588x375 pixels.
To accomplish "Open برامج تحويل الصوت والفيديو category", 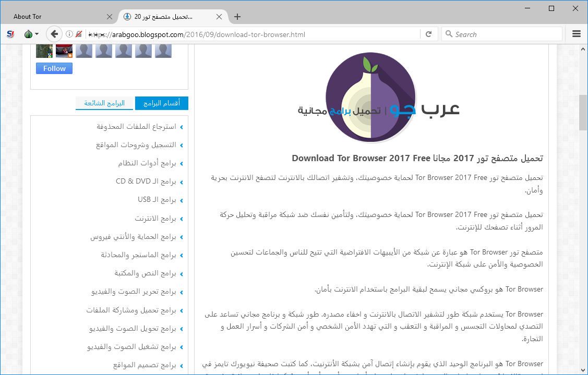I will [x=133, y=329].
